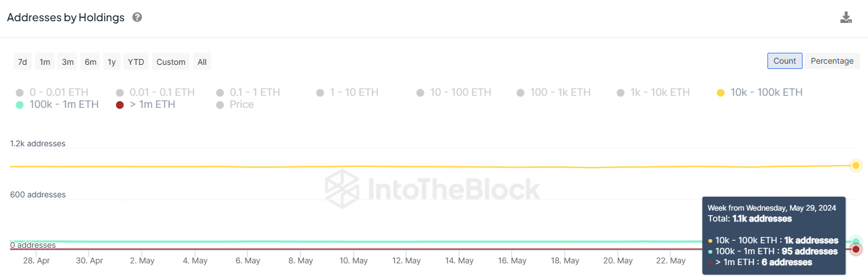Enable the 0 - 0.01 ETH series
Viewport: 868px width, 280px height.
pyautogui.click(x=52, y=92)
